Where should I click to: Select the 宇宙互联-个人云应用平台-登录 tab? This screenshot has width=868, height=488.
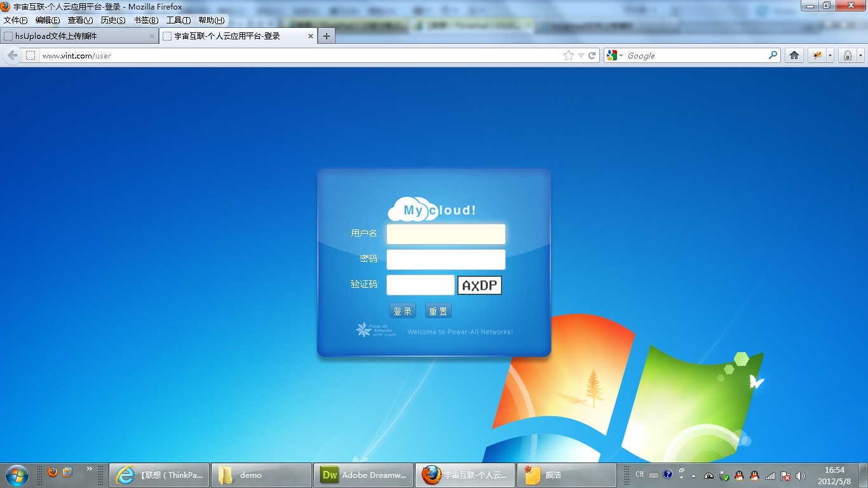coord(238,36)
